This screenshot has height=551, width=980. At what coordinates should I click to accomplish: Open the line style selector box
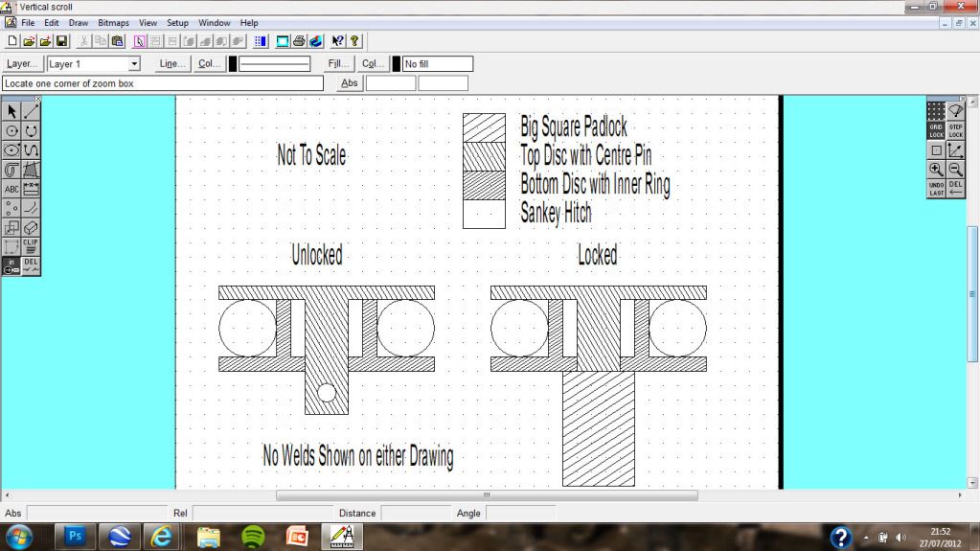pyautogui.click(x=274, y=64)
